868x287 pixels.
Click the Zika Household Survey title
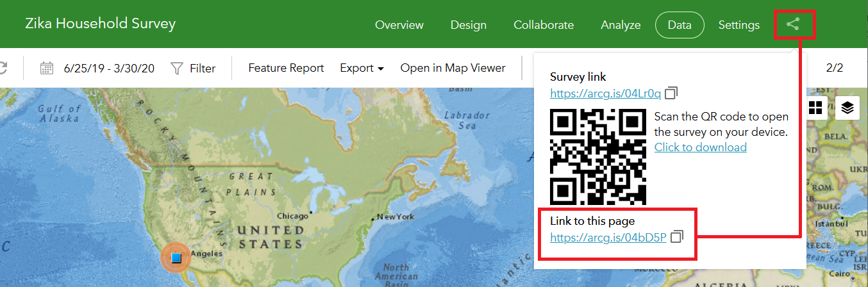(x=100, y=24)
